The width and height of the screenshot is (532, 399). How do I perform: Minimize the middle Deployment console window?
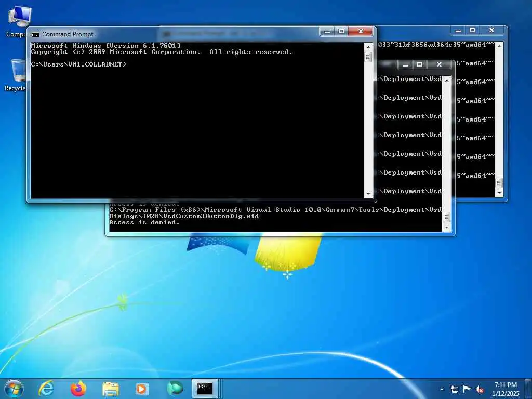405,64
